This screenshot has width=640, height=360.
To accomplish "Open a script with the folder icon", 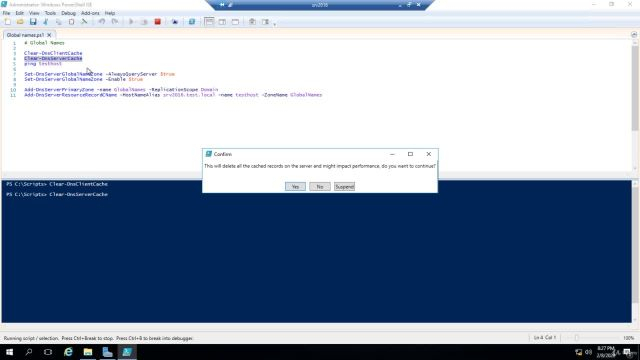I will (20, 22).
